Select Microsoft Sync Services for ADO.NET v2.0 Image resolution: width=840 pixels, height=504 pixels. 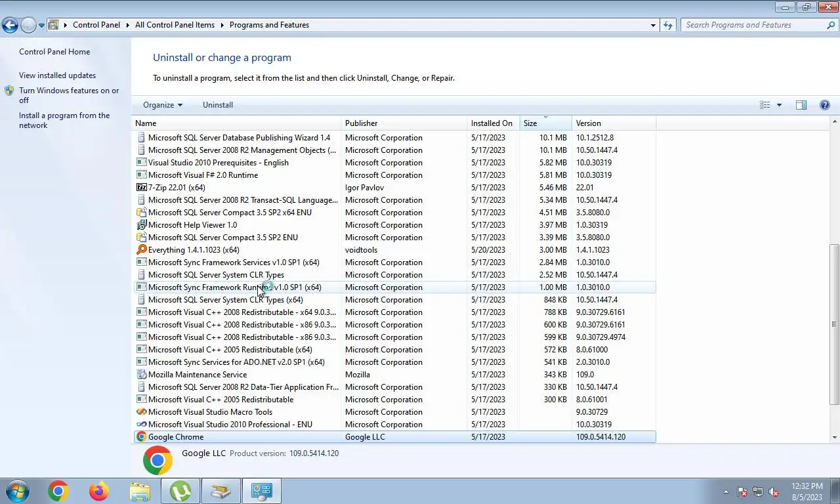click(395, 362)
